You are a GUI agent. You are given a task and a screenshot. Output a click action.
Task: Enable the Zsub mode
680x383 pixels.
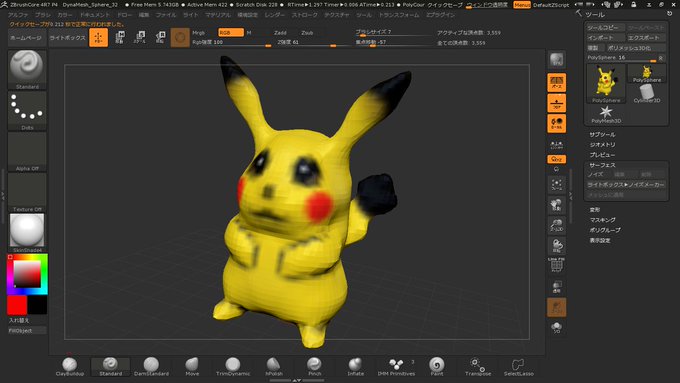pos(307,33)
